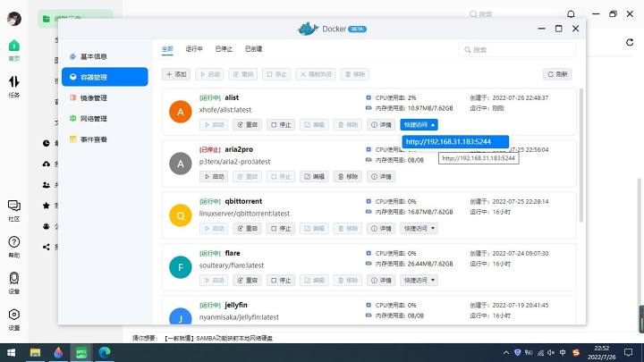Screen dimensions: 644x362
Task: Switch to the 已停止 tab
Action: pyautogui.click(x=224, y=49)
